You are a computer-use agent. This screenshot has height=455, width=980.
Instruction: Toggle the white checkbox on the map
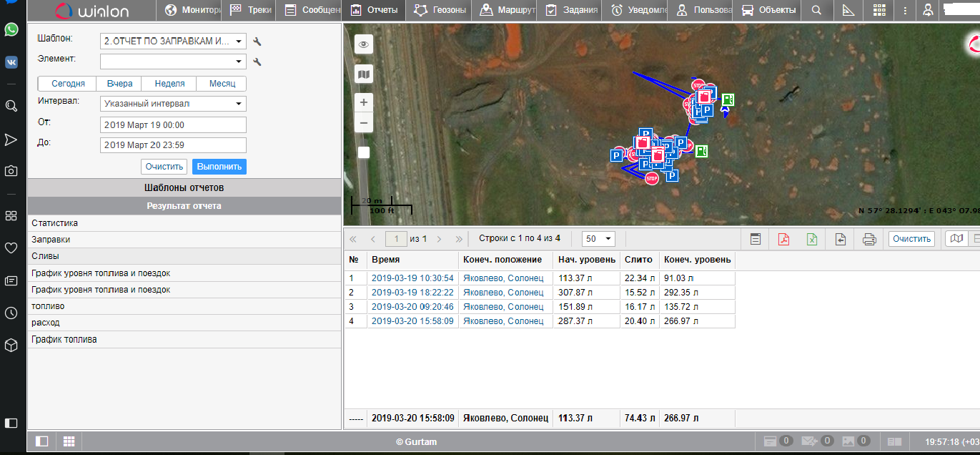coord(364,152)
